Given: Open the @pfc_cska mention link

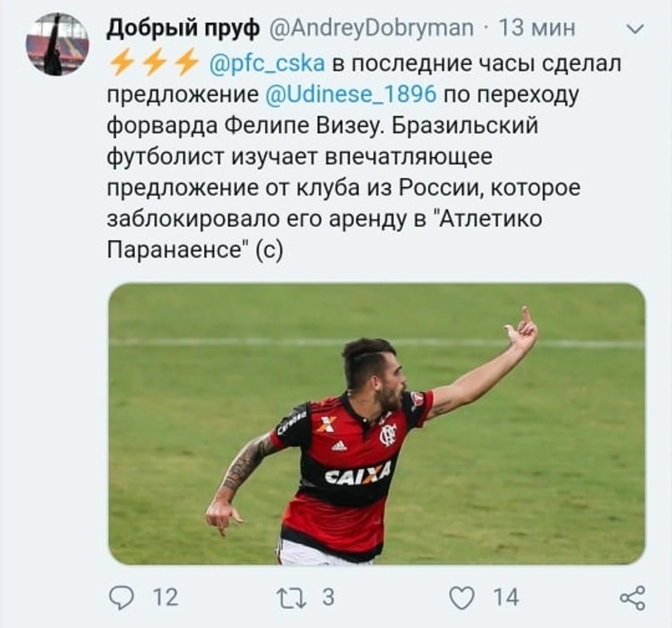Looking at the screenshot, I should tap(267, 63).
